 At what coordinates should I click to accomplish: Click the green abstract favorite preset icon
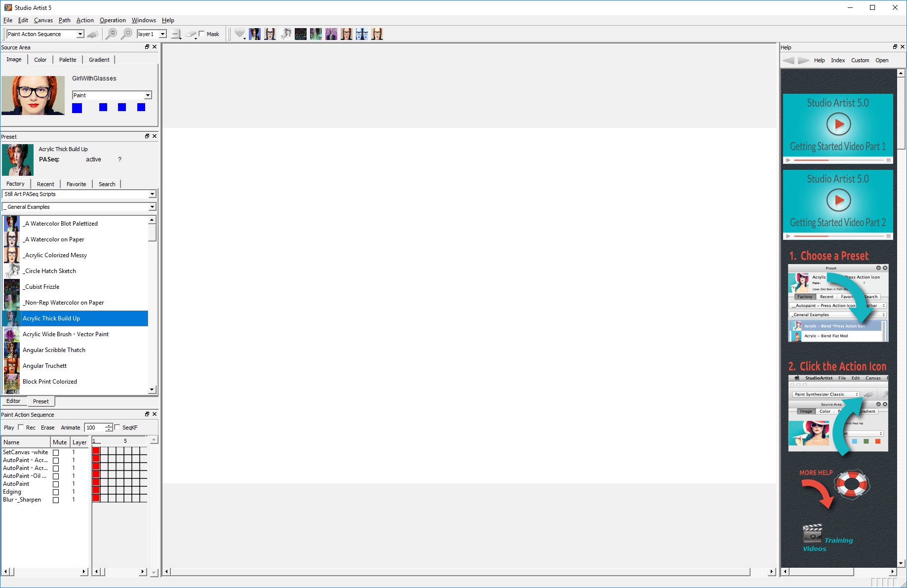point(316,34)
